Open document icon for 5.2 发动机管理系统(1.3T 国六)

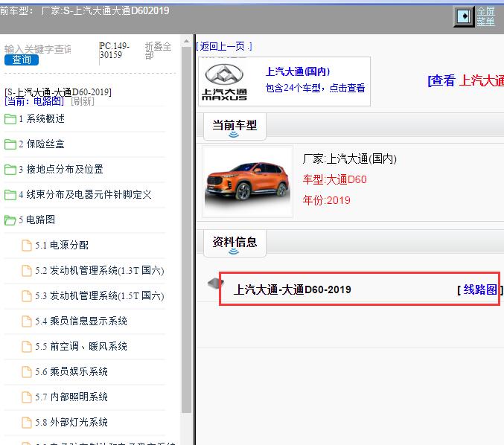click(x=27, y=271)
